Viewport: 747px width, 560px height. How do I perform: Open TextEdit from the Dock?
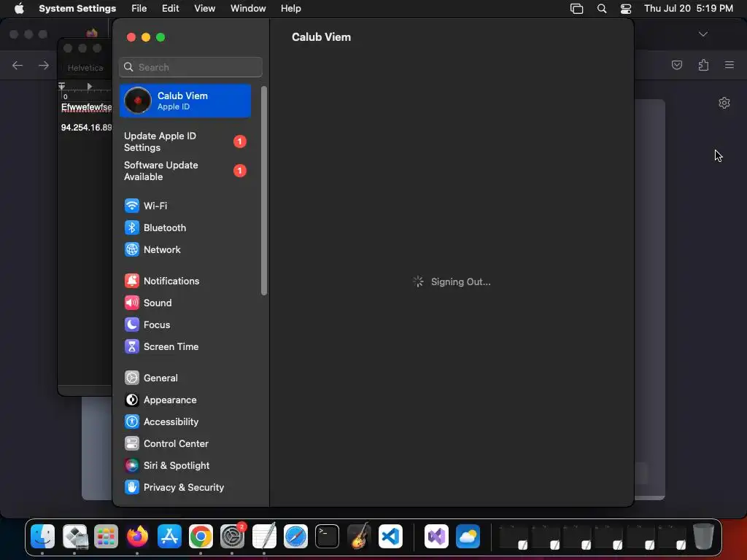(264, 536)
